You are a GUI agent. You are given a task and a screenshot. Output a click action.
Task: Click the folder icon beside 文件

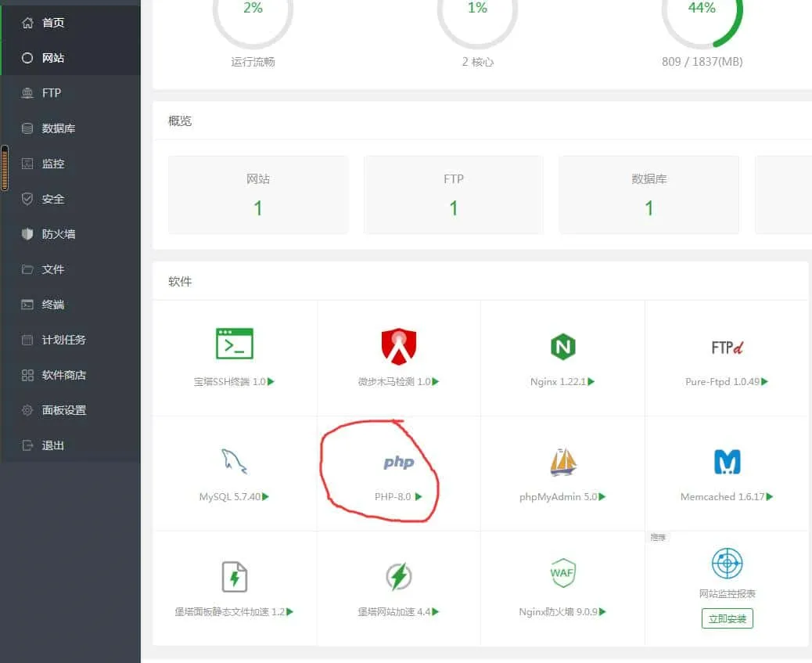tap(27, 269)
